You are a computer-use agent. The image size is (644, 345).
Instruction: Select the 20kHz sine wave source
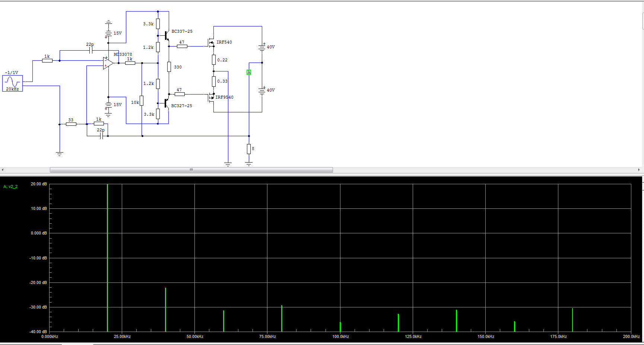click(12, 83)
